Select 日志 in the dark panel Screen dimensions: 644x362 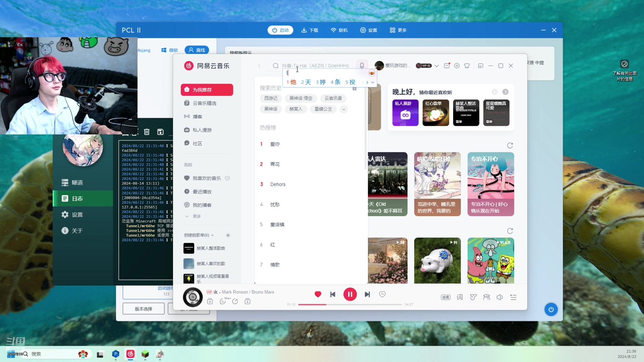tap(83, 198)
